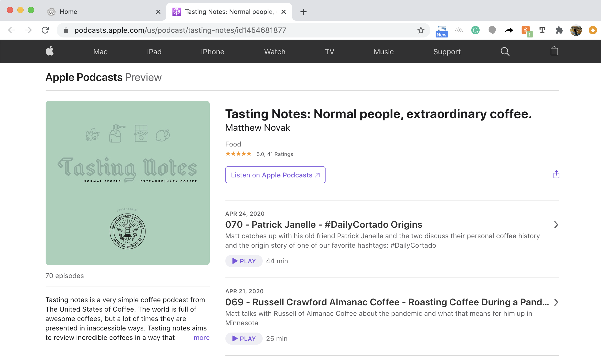
Task: Open the Extensions puzzle piece menu
Action: 559,30
